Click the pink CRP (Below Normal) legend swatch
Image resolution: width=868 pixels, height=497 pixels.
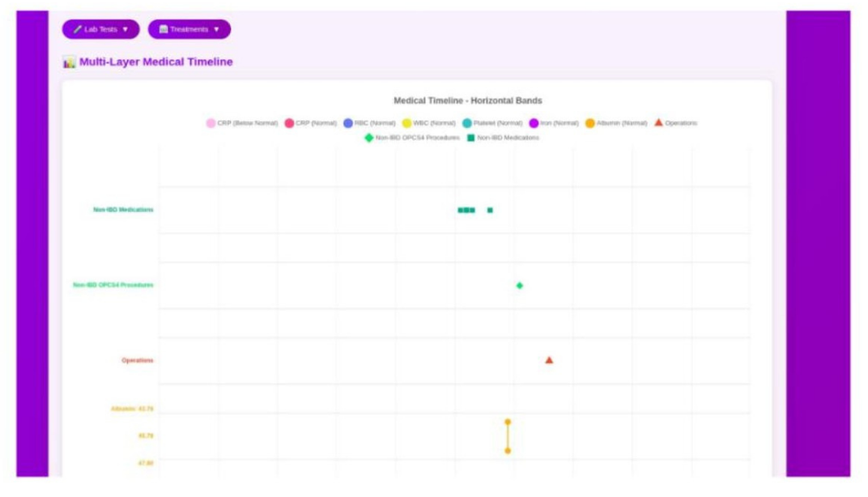[x=211, y=123]
